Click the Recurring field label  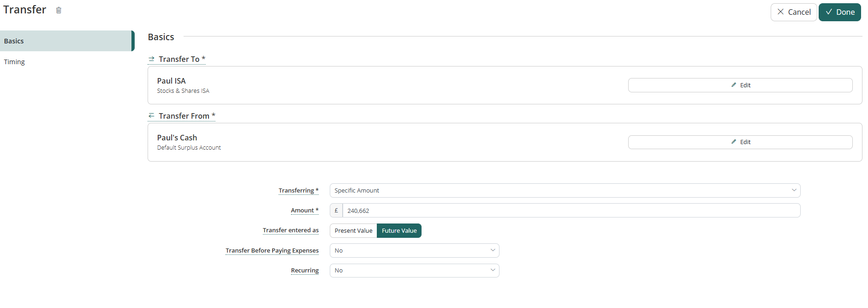(304, 271)
